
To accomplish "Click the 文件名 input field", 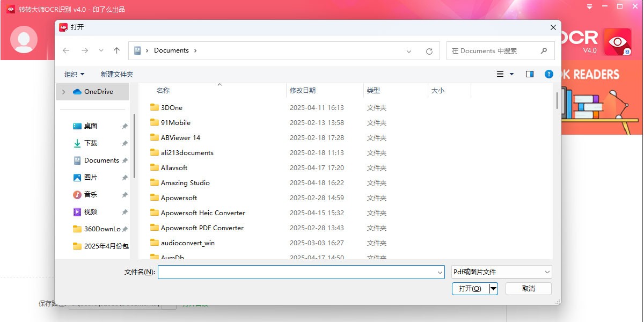I will tap(298, 272).
